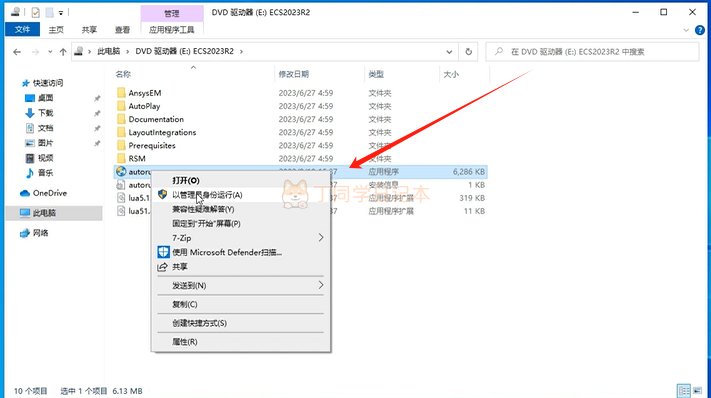The height and width of the screenshot is (398, 711).
Task: Choose 共享 in the context menu
Action: click(241, 267)
